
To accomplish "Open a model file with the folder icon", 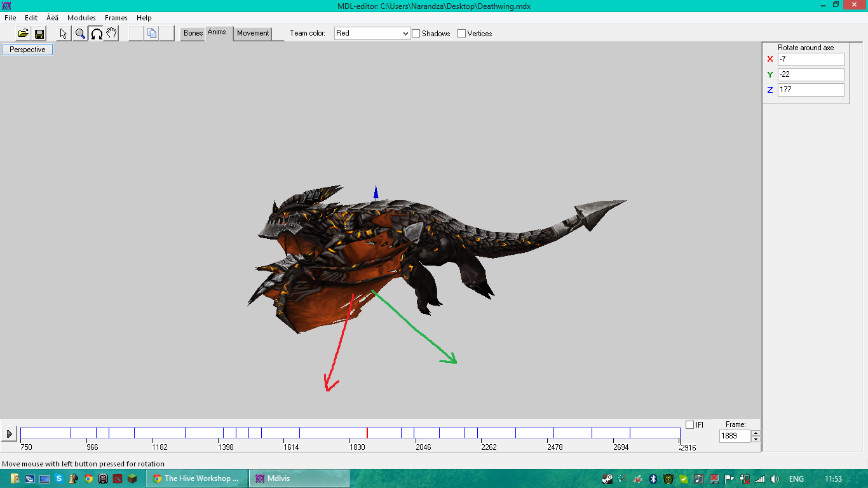I will pyautogui.click(x=24, y=34).
